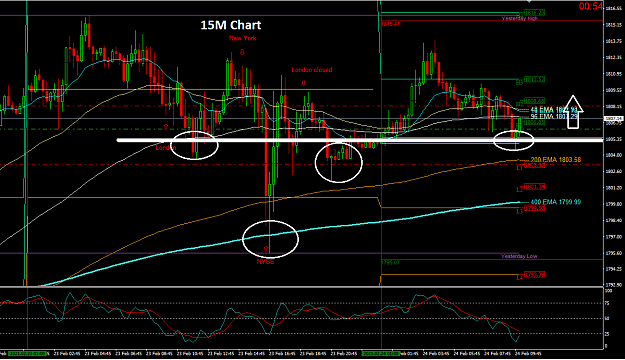Click 1794.25 on the price axis
625x360 pixels.
[x=613, y=269]
